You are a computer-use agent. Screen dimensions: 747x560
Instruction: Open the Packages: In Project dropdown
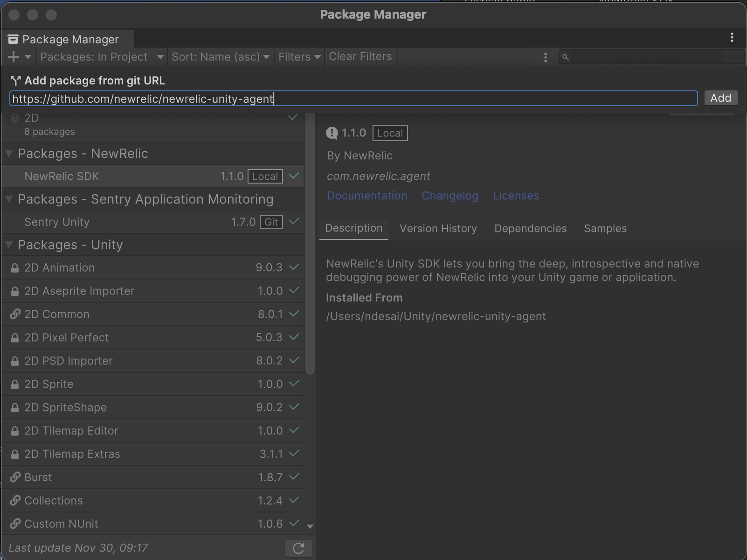click(x=101, y=56)
